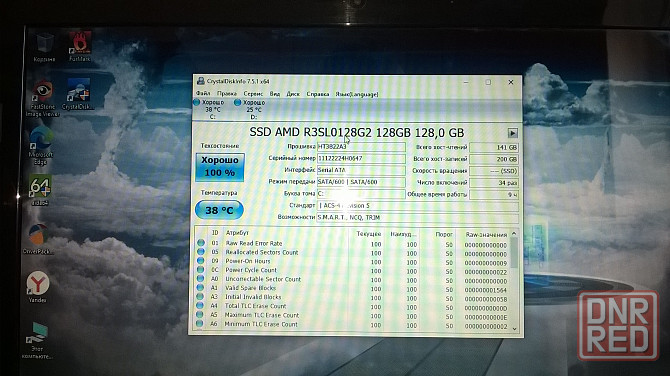The image size is (670, 376).
Task: Click the Порог column header
Action: [444, 234]
